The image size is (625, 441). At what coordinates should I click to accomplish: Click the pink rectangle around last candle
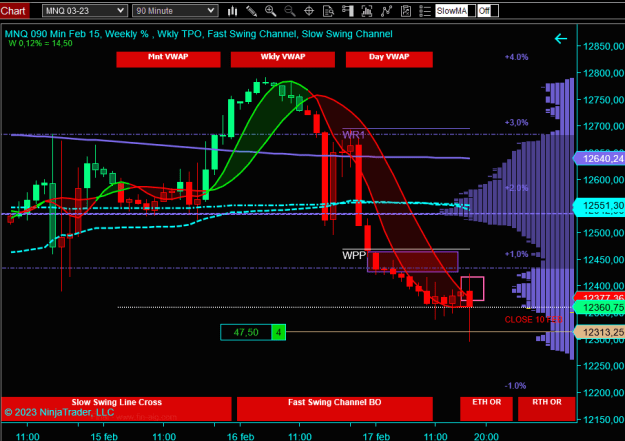pyautogui.click(x=472, y=288)
